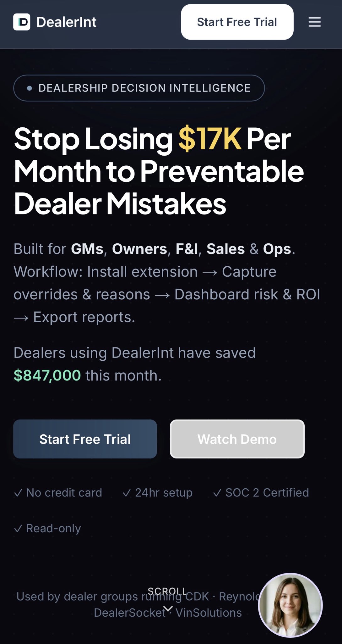Open the hamburger navigation menu

pos(314,22)
